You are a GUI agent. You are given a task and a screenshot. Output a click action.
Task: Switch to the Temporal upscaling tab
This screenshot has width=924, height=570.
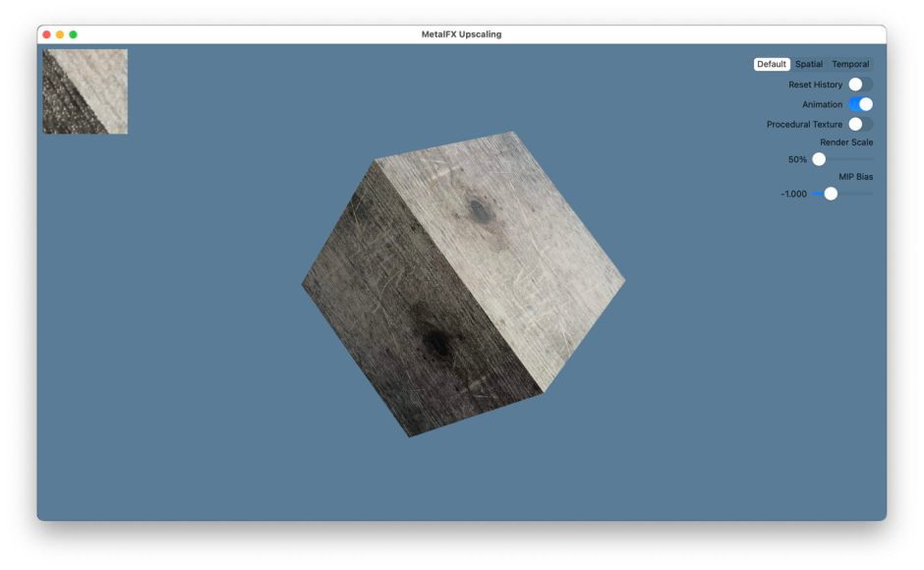click(x=850, y=65)
